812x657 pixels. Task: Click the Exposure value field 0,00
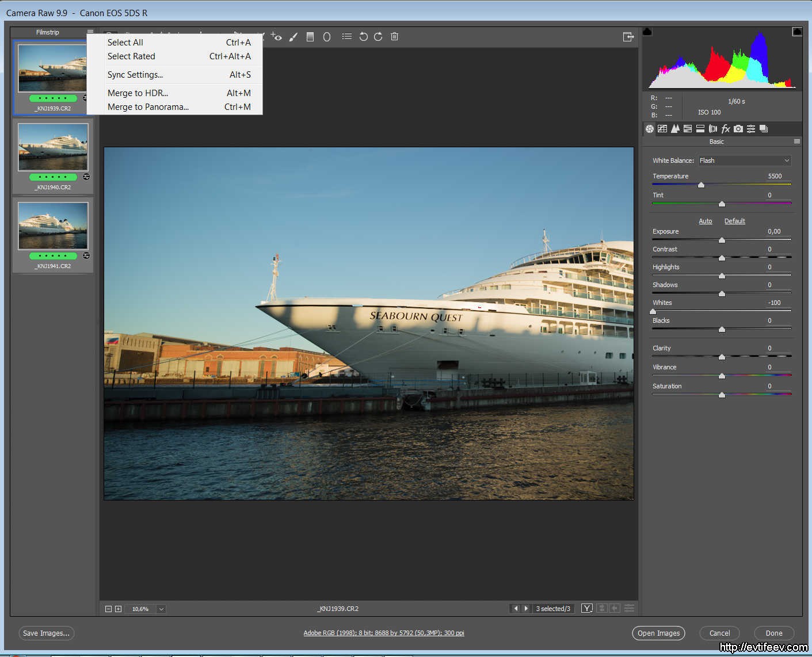tap(775, 231)
